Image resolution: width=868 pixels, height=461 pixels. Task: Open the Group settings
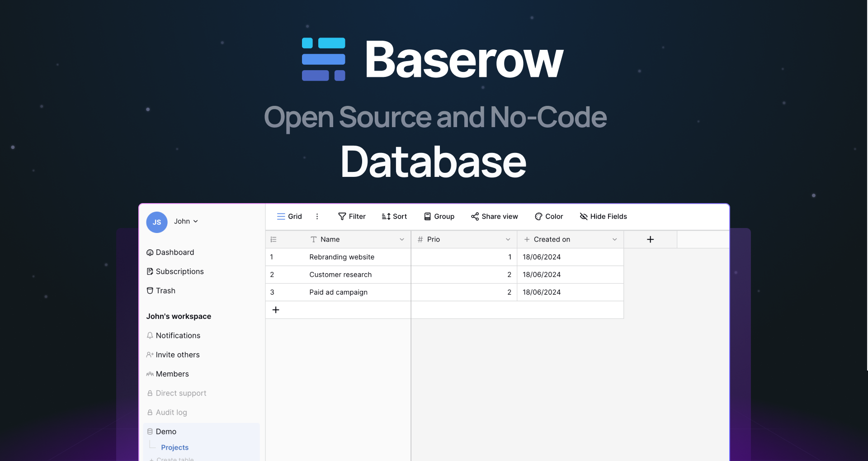pos(439,216)
